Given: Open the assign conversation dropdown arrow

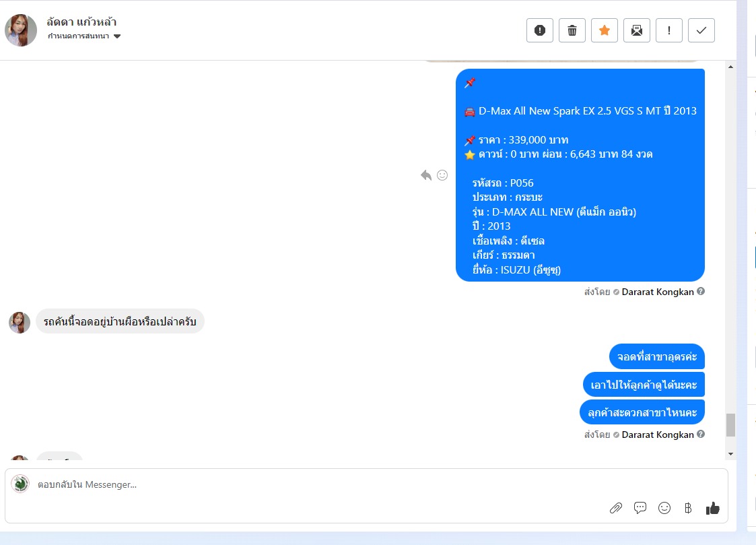Looking at the screenshot, I should [117, 36].
